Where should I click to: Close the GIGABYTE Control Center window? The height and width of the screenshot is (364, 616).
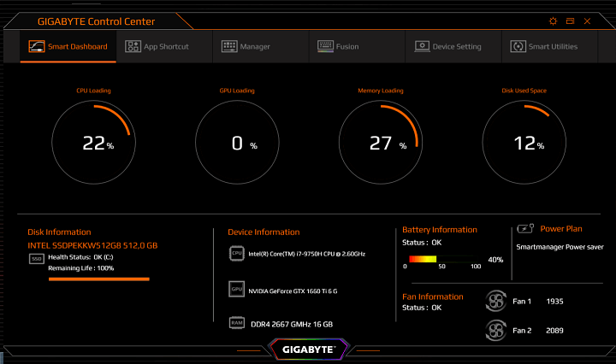587,21
